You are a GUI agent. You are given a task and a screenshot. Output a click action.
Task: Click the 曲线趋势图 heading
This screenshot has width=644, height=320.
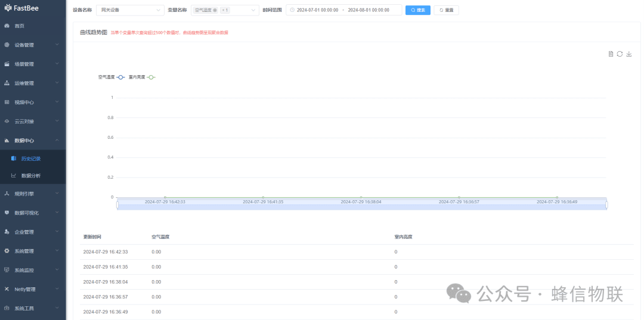pyautogui.click(x=94, y=32)
